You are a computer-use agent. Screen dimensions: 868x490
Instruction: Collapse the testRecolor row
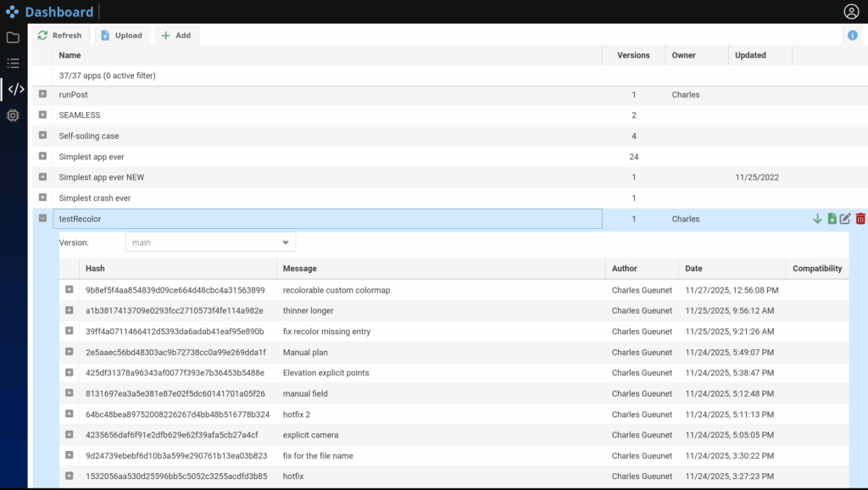(42, 219)
